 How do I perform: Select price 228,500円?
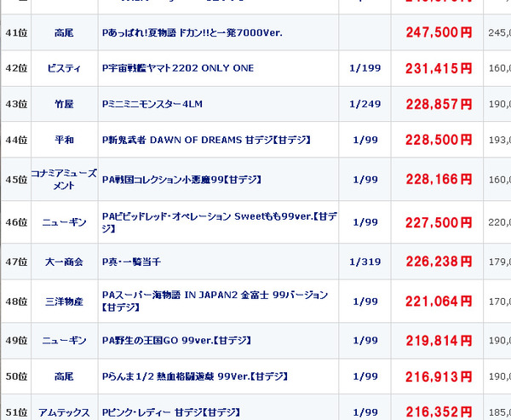click(x=439, y=140)
